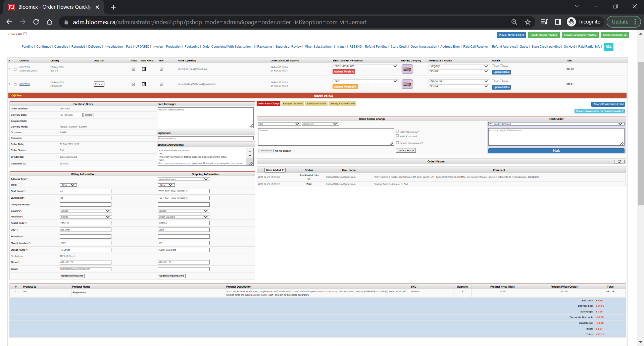Filter orders by Pending status

27,47
